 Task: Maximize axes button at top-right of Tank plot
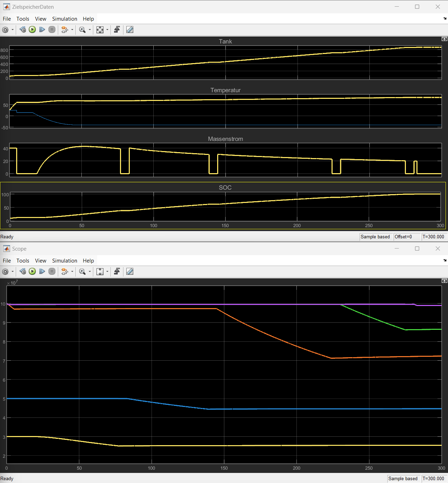click(x=444, y=39)
